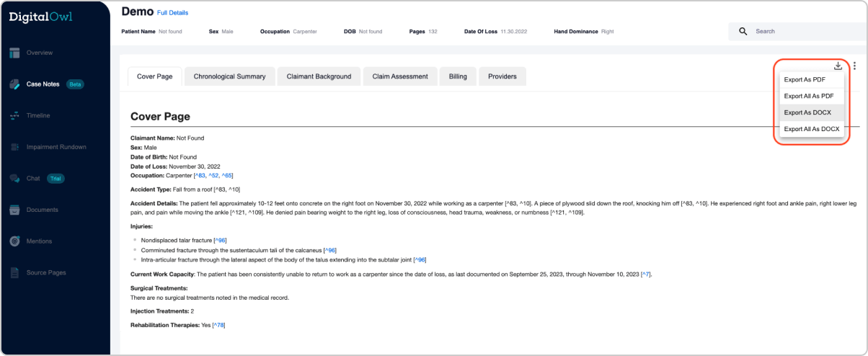
Task: Click the search magnifier icon
Action: (x=743, y=32)
